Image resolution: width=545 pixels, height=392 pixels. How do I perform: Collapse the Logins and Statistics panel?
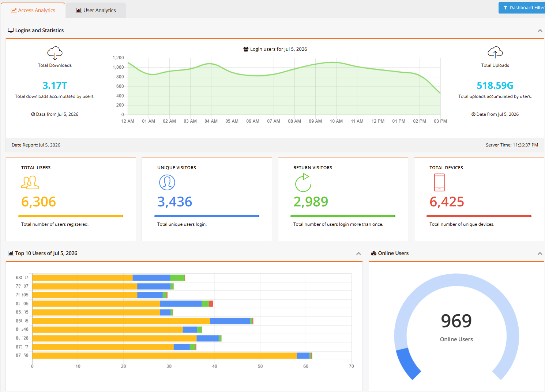[x=540, y=31]
